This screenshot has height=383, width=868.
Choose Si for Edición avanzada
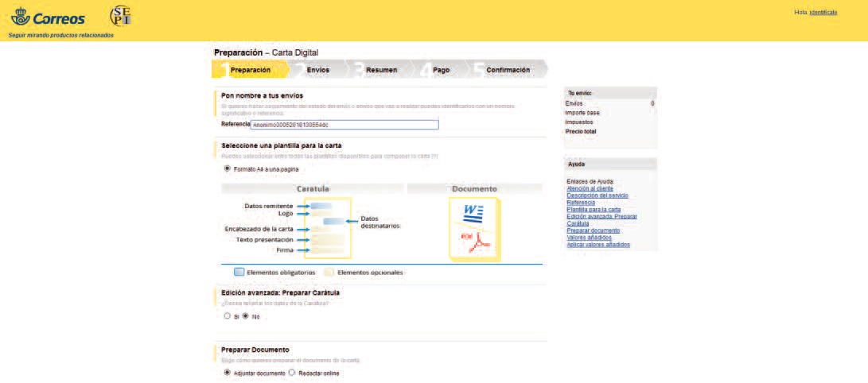228,316
